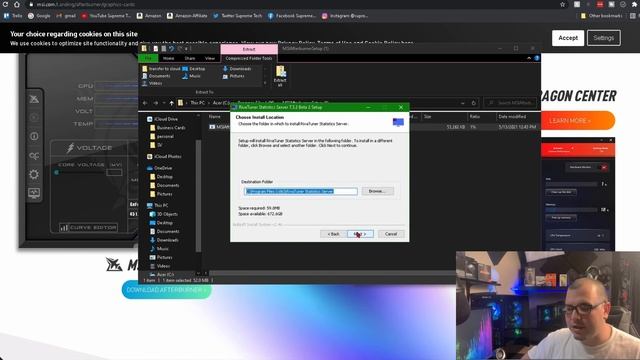The height and width of the screenshot is (360, 640).
Task: Open Explorer's recent locations dropdown
Action: point(164,103)
